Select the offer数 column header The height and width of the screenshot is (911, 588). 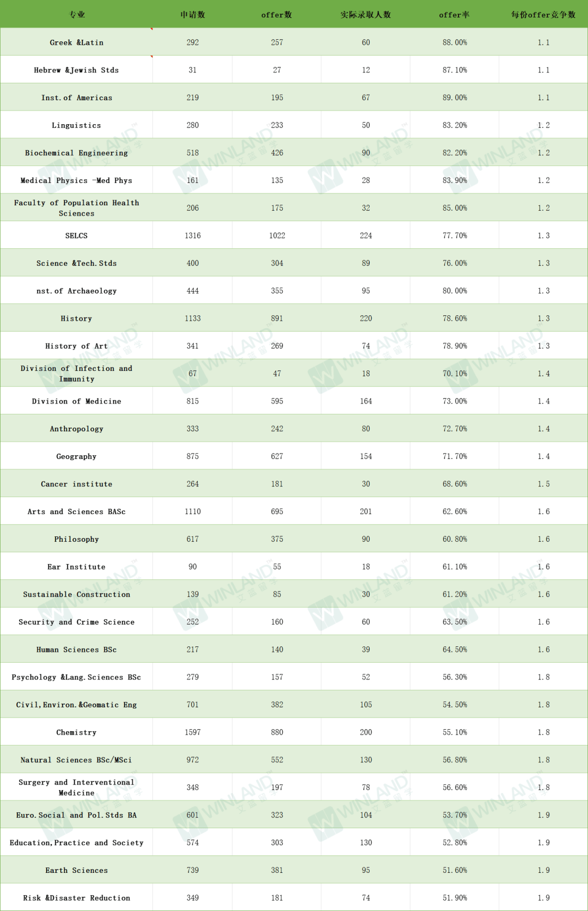pyautogui.click(x=277, y=15)
